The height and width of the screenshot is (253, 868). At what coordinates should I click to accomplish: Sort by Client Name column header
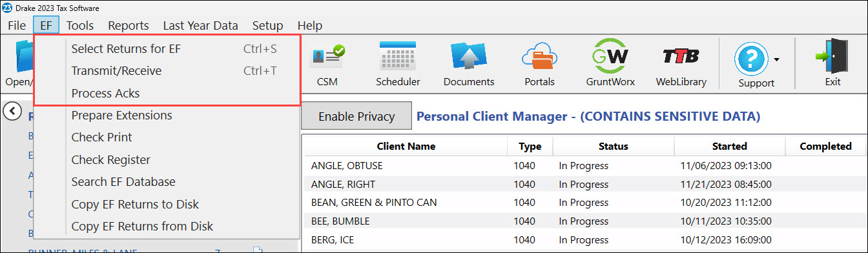(406, 146)
